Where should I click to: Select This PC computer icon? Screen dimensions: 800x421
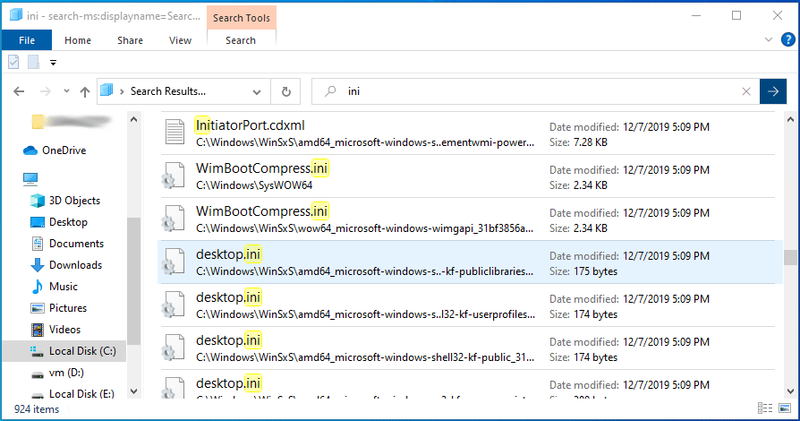tap(30, 179)
